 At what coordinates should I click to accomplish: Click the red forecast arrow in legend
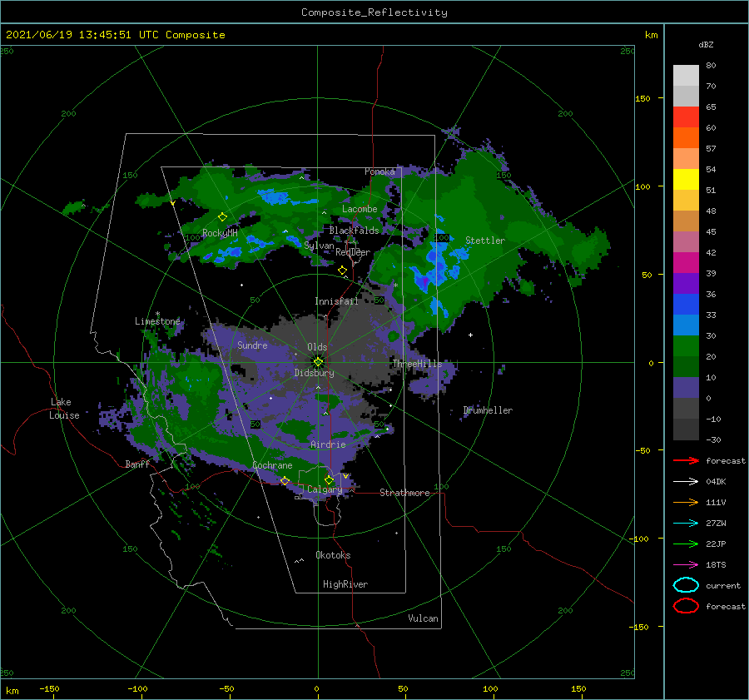pos(686,460)
